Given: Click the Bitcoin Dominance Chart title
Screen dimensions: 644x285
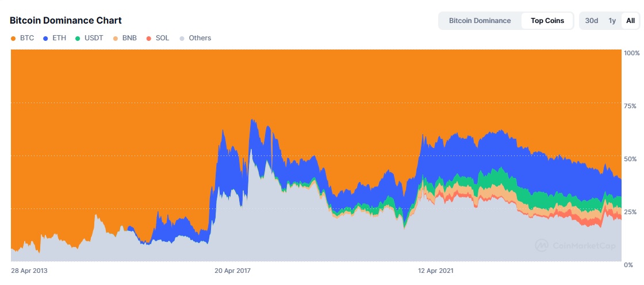Looking at the screenshot, I should point(66,20).
